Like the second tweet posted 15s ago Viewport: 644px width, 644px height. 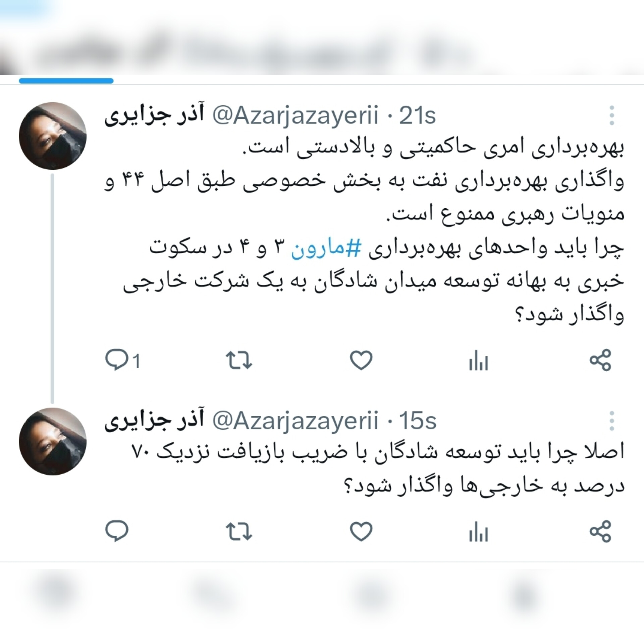(361, 532)
